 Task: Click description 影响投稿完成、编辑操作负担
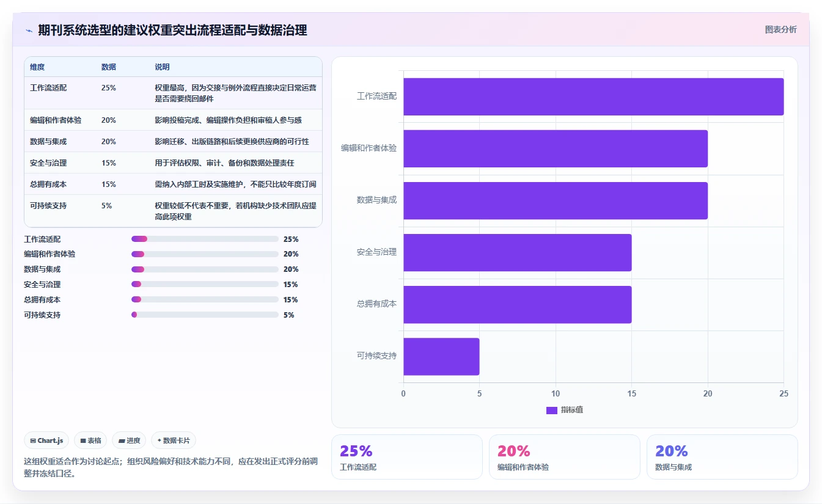coord(229,120)
